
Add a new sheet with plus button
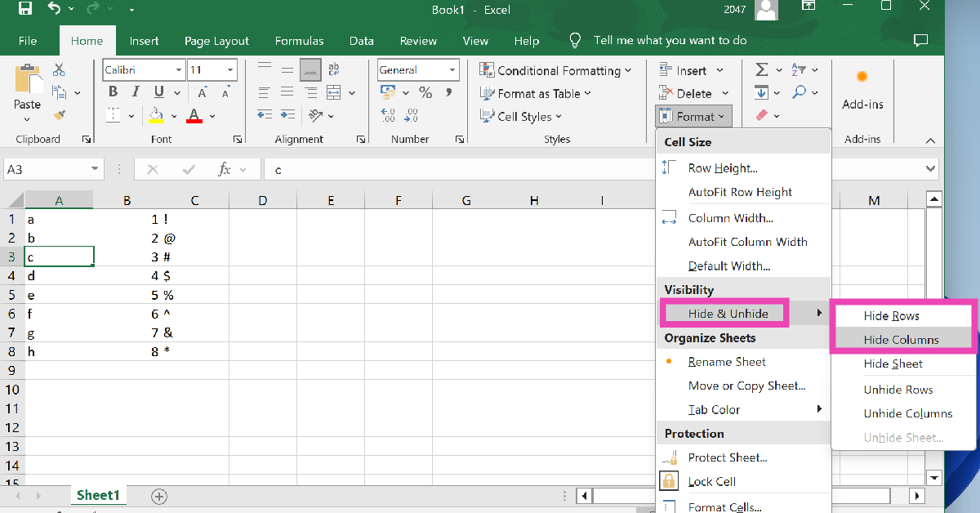tap(159, 496)
